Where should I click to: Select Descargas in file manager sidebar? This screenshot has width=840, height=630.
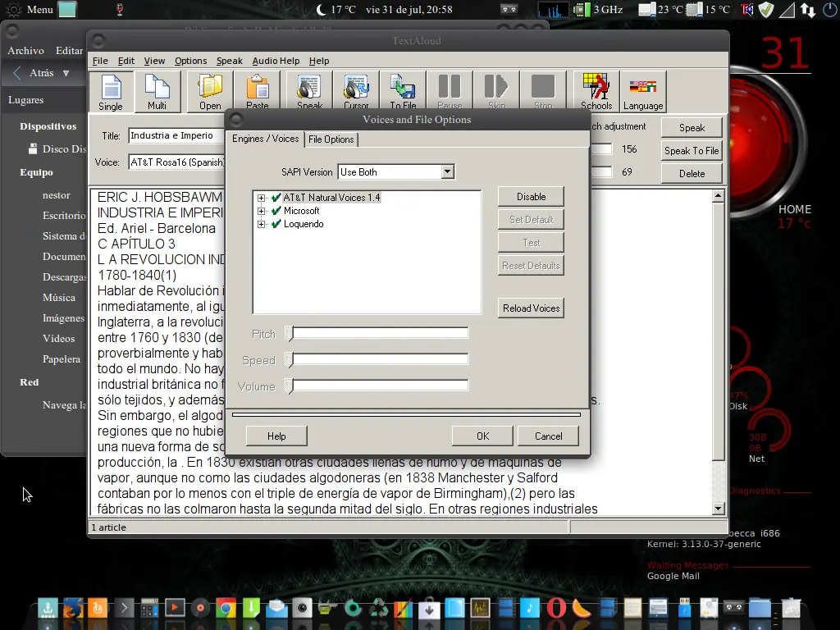tap(64, 277)
